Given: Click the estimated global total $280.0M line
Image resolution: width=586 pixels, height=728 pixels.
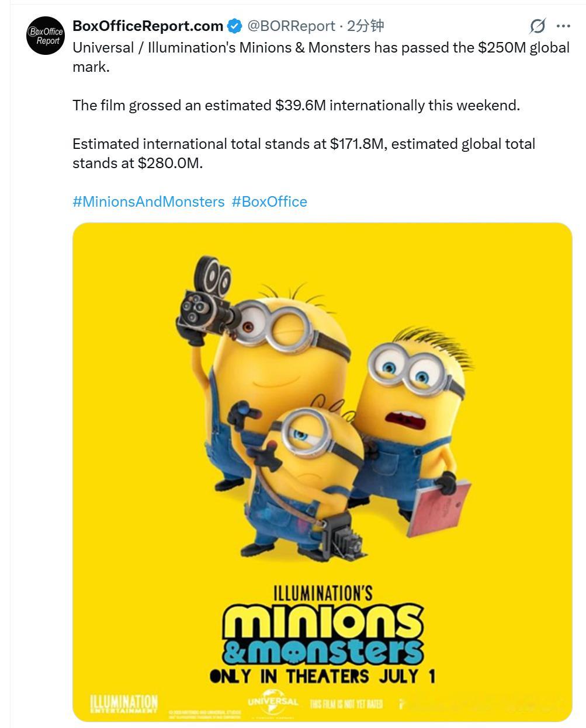Looking at the screenshot, I should [x=304, y=154].
